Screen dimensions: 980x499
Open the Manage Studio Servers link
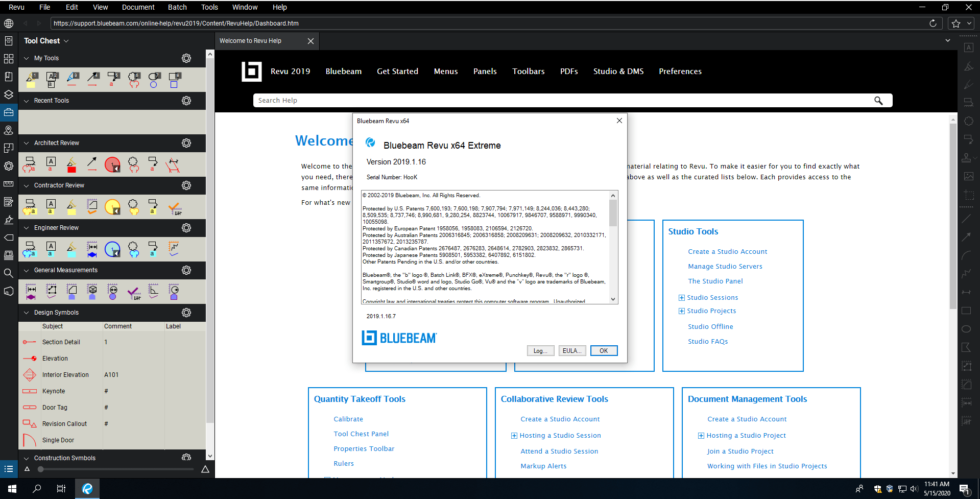click(725, 267)
